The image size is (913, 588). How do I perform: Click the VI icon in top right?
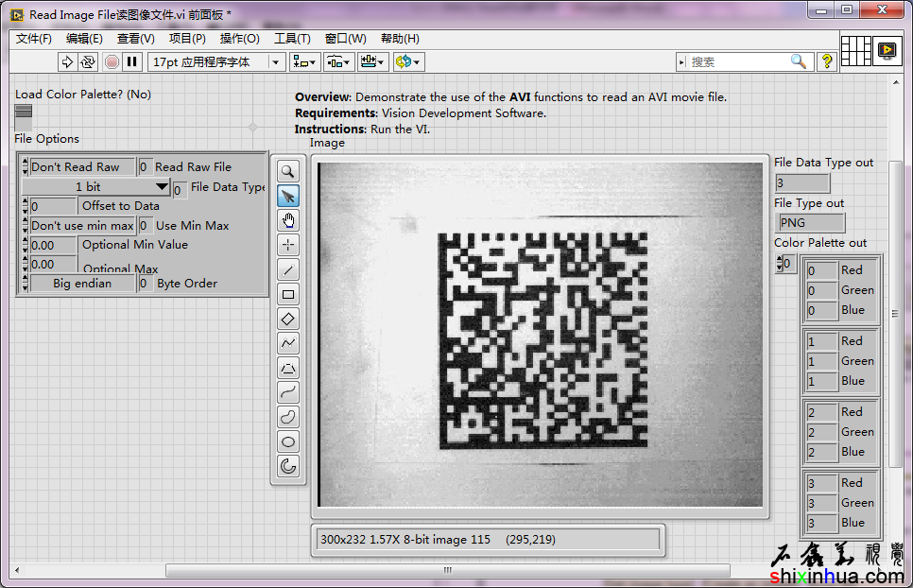pyautogui.click(x=887, y=51)
